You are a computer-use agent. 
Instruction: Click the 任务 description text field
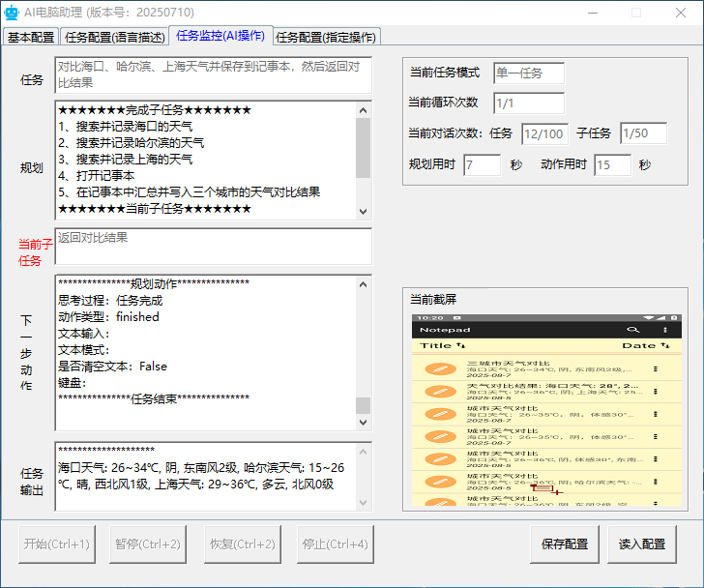(213, 75)
